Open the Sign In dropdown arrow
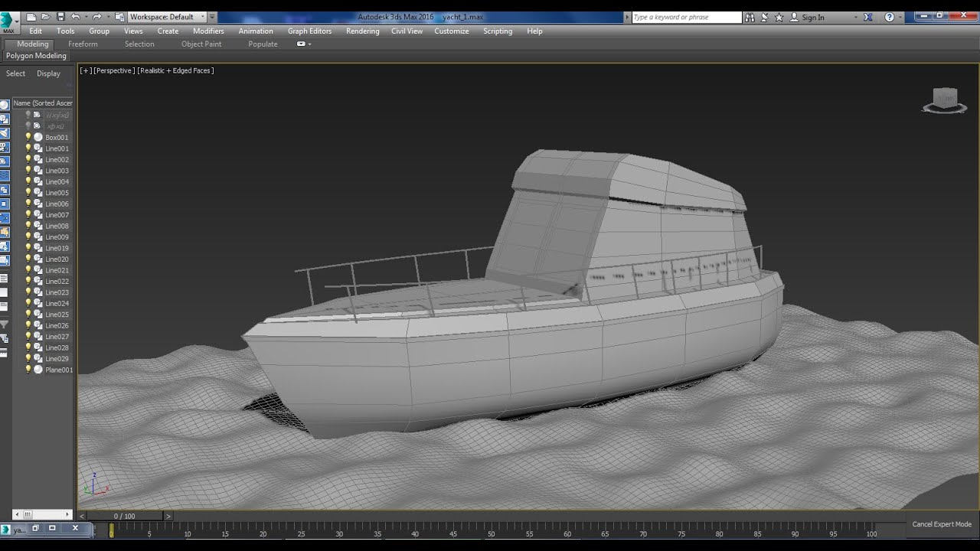Viewport: 980px width, 551px height. click(x=855, y=17)
